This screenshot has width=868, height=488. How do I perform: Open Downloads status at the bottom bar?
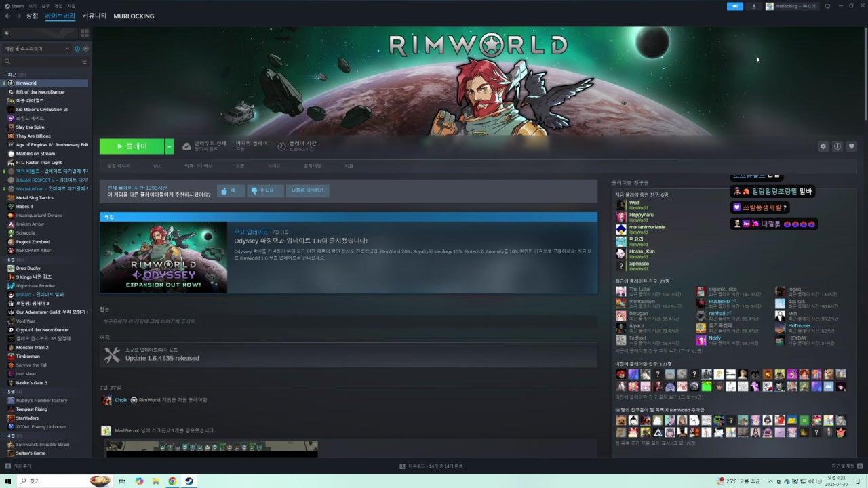click(x=431, y=466)
